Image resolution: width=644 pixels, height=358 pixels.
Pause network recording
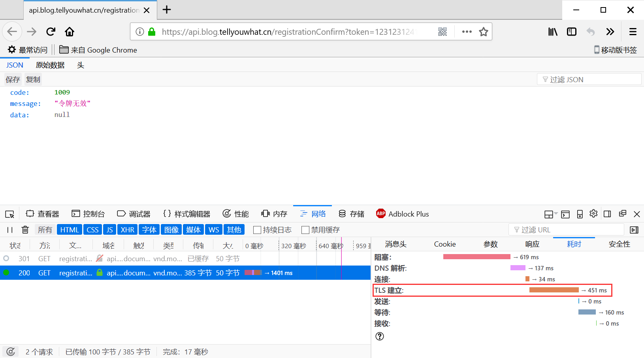click(x=10, y=230)
